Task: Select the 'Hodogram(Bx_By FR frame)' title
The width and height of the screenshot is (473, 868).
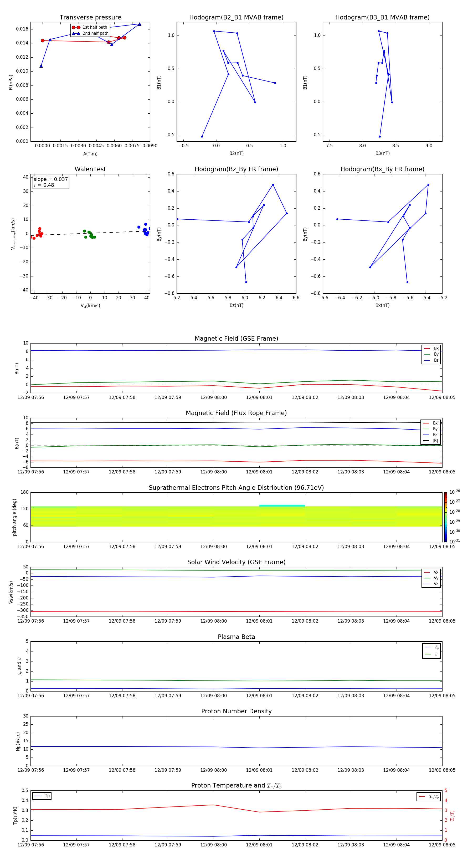Action: pos(382,169)
